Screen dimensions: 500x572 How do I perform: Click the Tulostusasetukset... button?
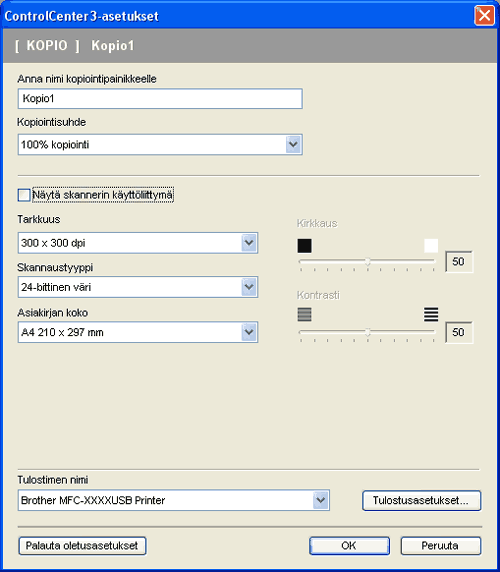[x=422, y=500]
